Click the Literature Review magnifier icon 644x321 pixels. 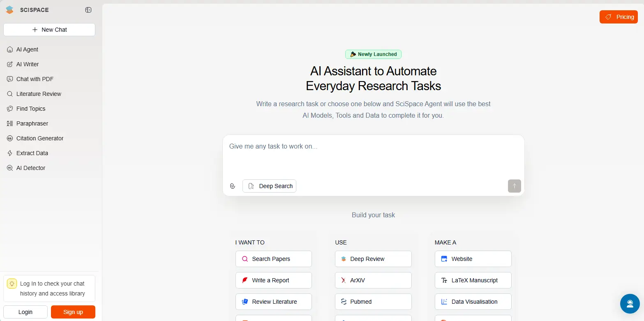click(10, 94)
